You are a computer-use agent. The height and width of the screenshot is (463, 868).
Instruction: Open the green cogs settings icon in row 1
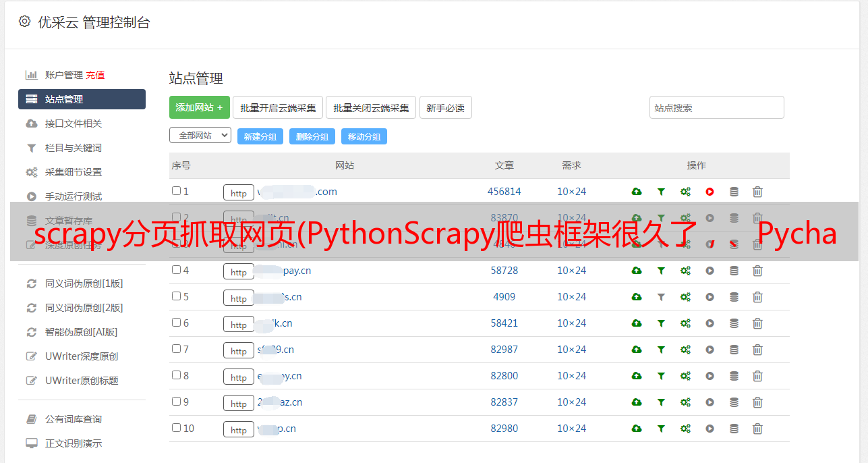pos(685,192)
